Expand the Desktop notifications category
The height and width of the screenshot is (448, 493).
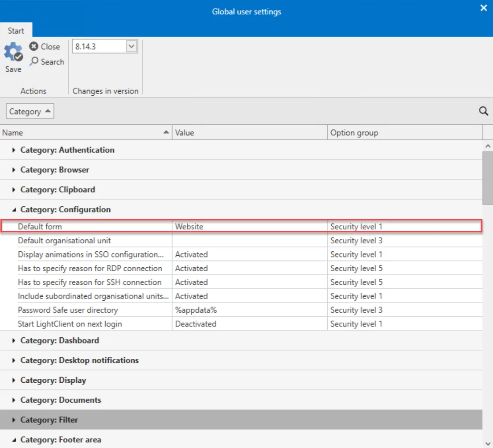coord(14,360)
